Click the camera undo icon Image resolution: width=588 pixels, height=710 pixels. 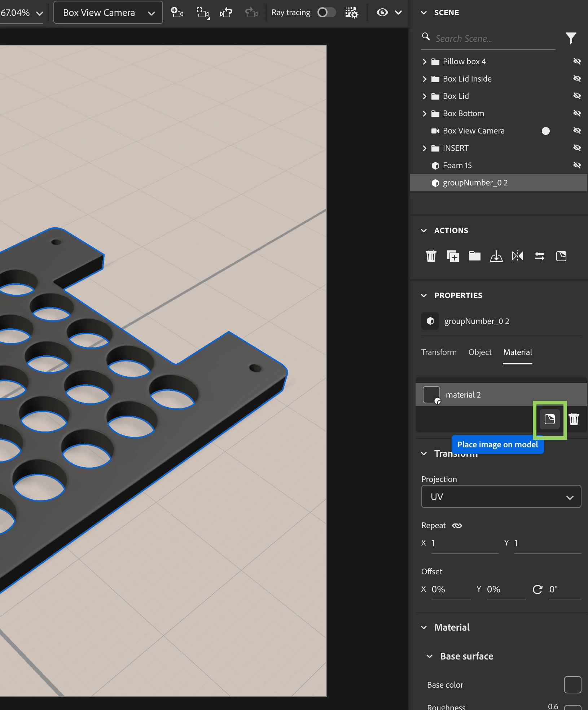(x=226, y=13)
